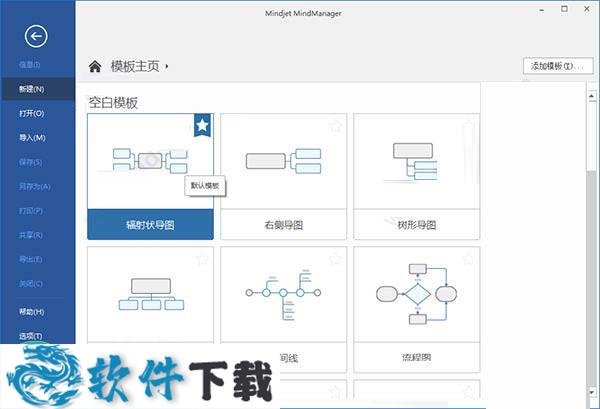Click the home icon beside 模板主页
Viewport: 600px width, 409px height.
[95, 66]
